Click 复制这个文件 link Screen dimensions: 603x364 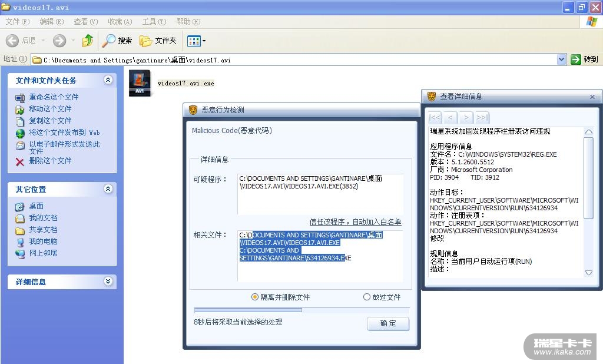51,120
